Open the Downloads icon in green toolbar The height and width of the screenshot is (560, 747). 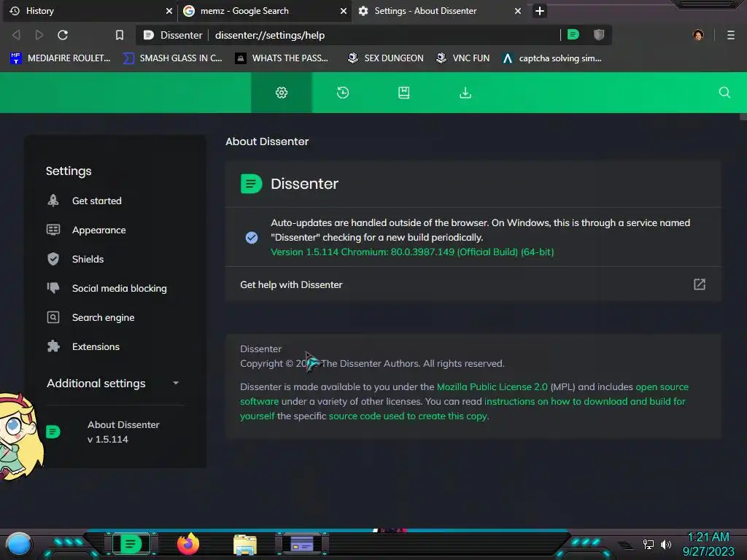tap(465, 93)
